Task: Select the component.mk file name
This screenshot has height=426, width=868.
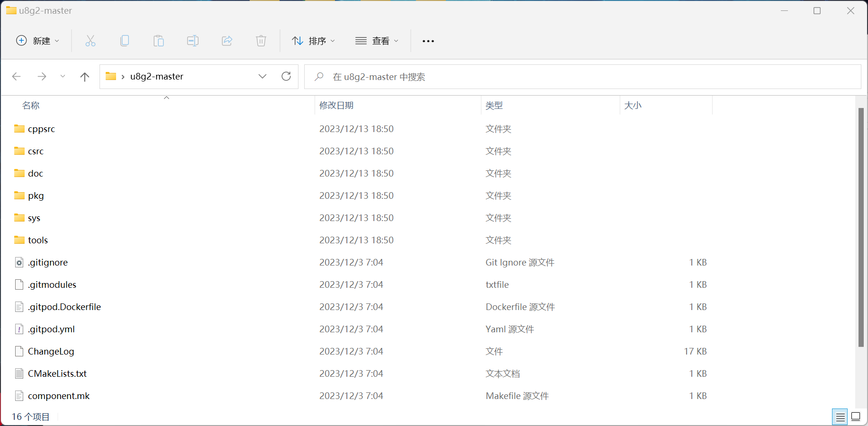Action: [x=59, y=396]
